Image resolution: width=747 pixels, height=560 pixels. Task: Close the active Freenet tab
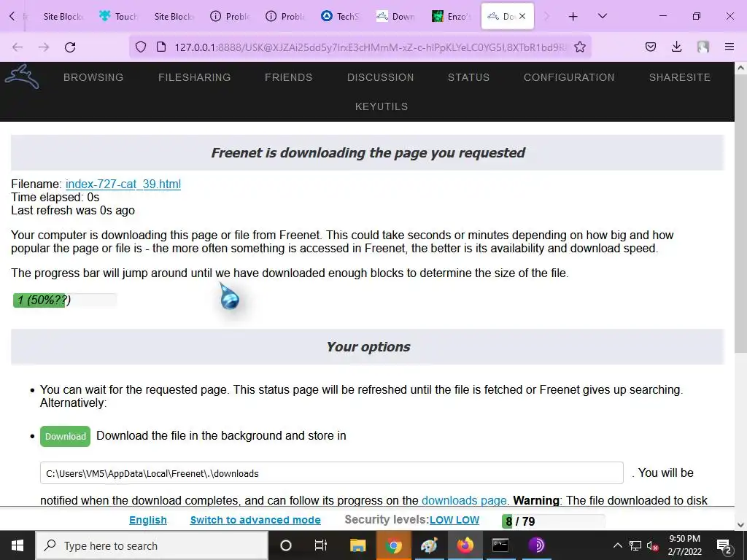coord(522,16)
